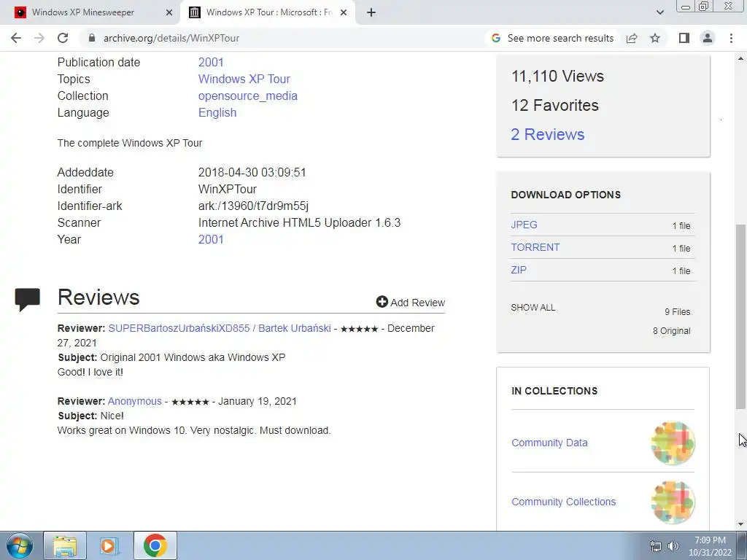Screen dimensions: 747x560
Task: Click the Year 2001 link
Action: point(211,239)
